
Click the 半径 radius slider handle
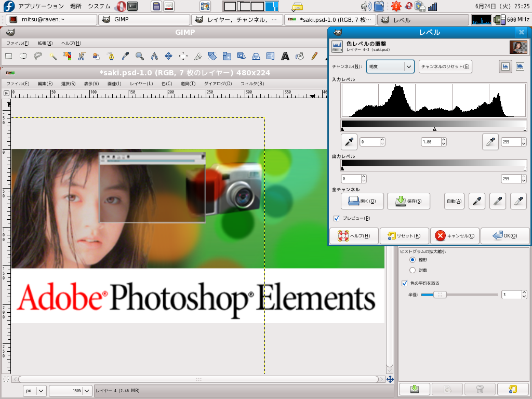pos(440,295)
